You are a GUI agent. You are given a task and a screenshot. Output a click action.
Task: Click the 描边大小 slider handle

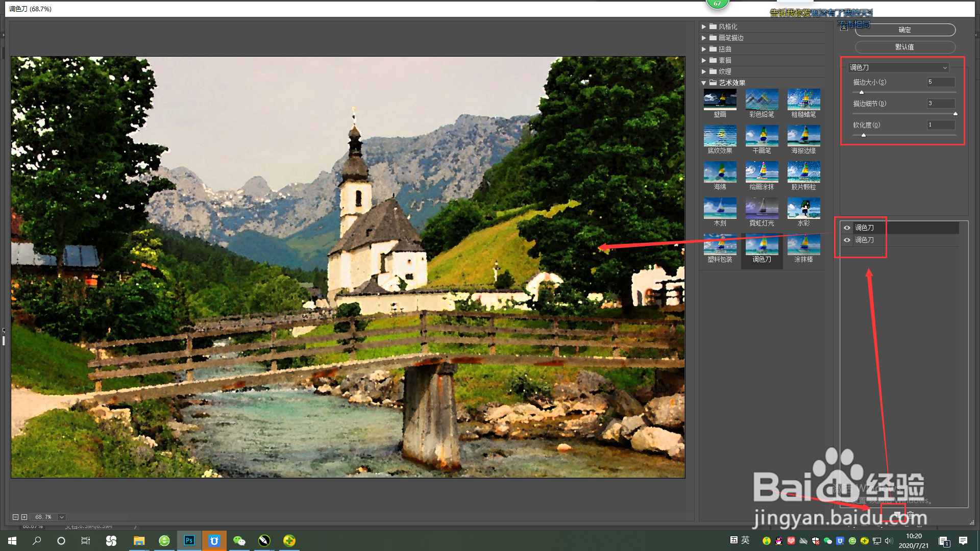[862, 92]
